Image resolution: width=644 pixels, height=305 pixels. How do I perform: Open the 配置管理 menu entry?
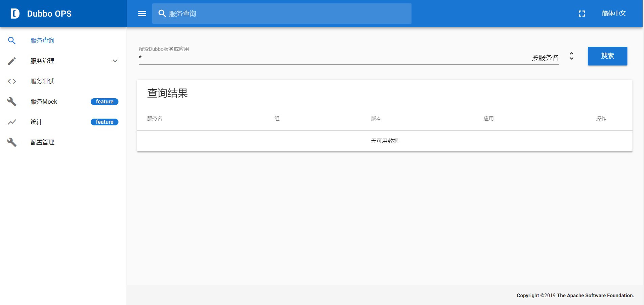click(42, 142)
